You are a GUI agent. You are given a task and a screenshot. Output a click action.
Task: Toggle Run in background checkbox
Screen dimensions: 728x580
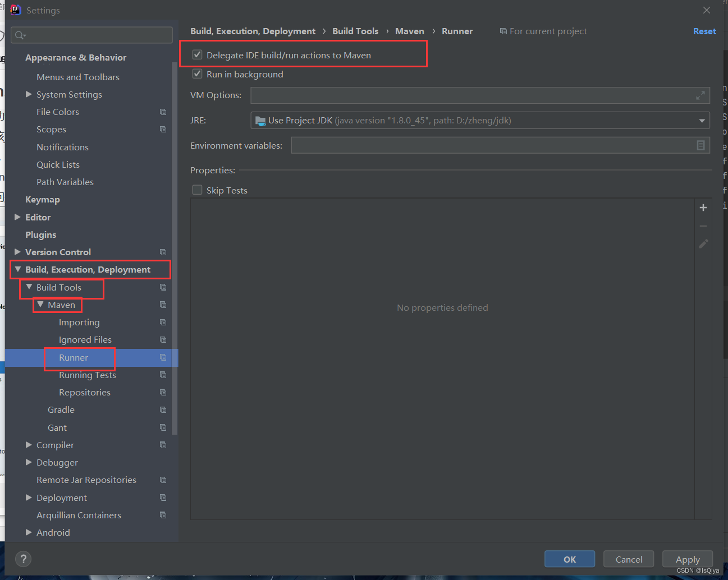(197, 74)
